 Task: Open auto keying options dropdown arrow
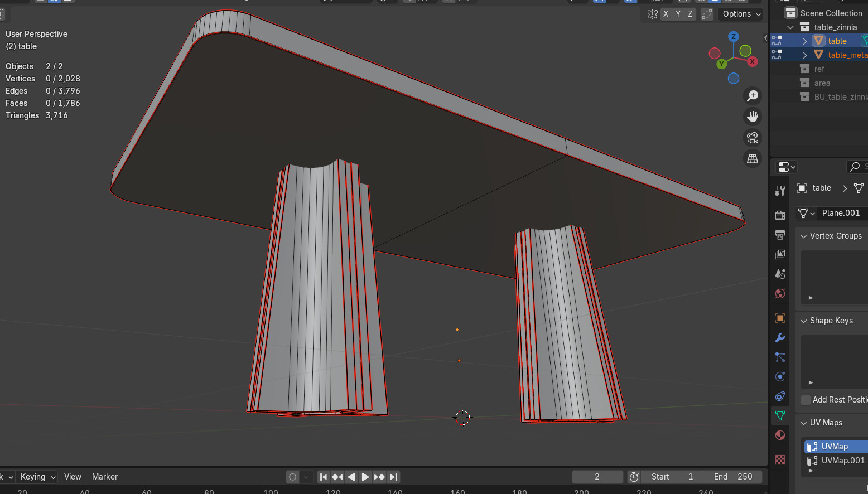click(x=306, y=477)
